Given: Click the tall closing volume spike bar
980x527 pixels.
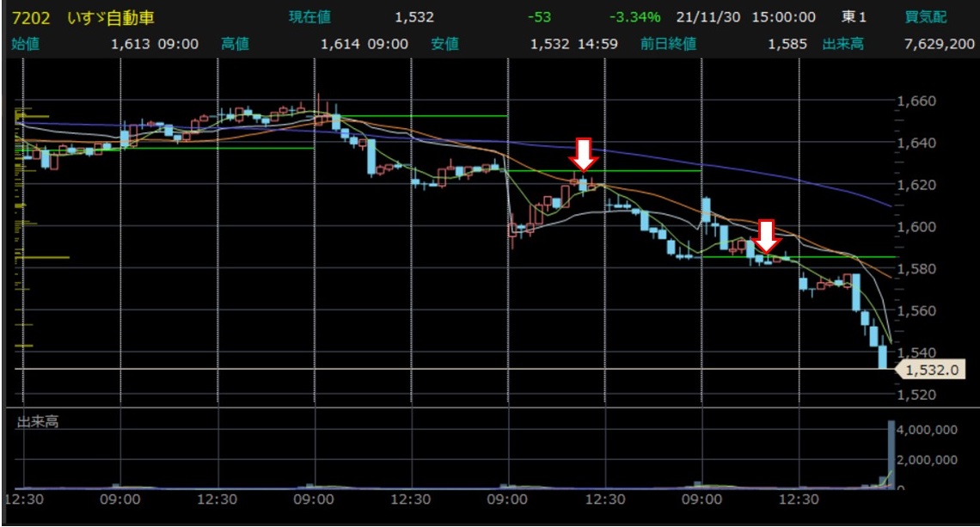Looking at the screenshot, I should click(891, 455).
